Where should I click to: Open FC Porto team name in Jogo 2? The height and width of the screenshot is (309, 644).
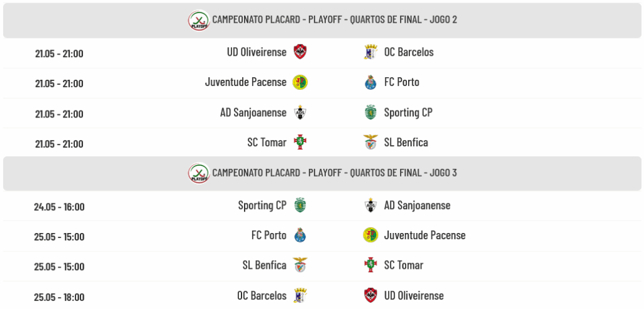click(402, 82)
